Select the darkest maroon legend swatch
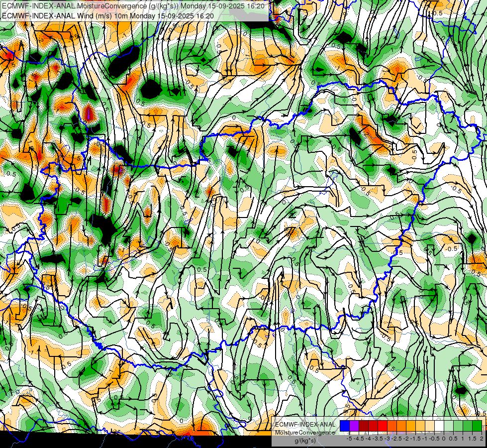Viewport: 487px width, 448px height. (364, 426)
